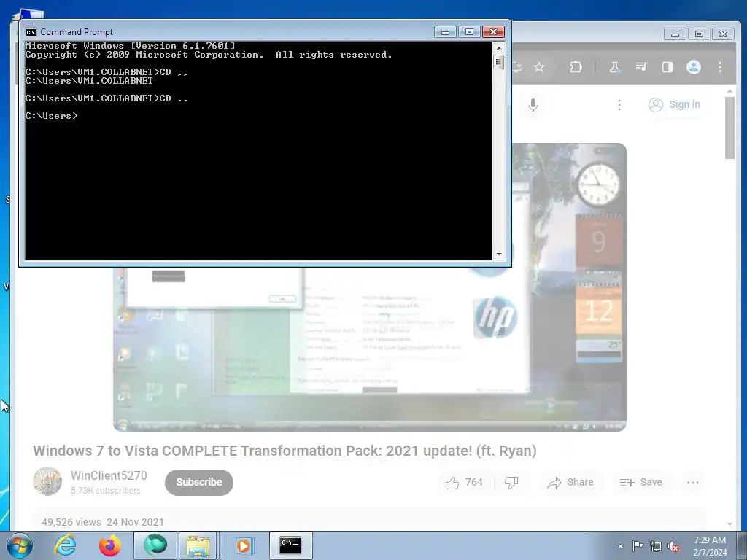Restore down the browser window
This screenshot has height=560, width=747.
point(699,34)
